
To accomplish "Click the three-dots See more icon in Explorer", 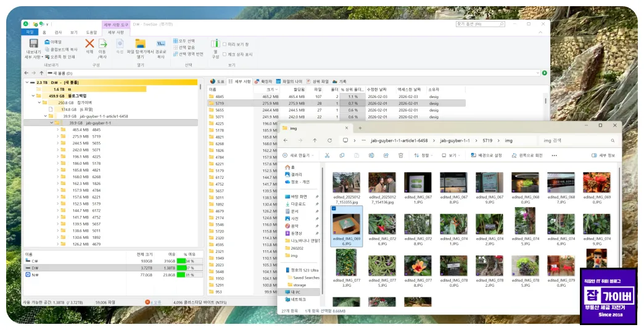I will tap(555, 155).
